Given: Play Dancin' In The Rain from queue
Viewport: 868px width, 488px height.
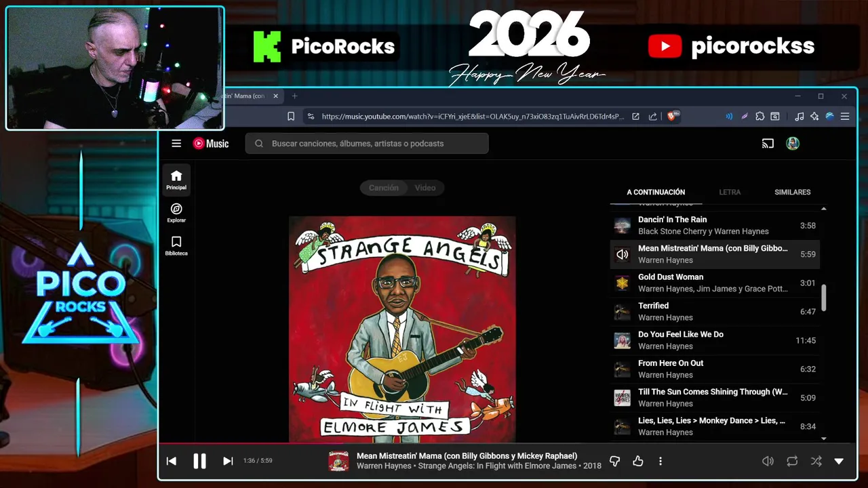Looking at the screenshot, I should tap(715, 226).
